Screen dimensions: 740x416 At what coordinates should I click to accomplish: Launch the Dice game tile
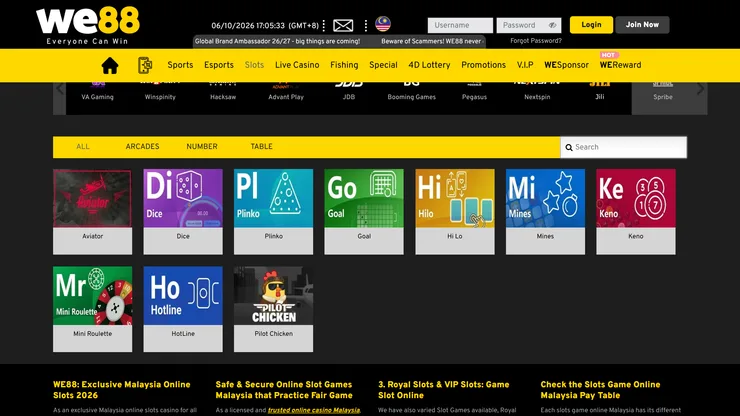point(183,212)
